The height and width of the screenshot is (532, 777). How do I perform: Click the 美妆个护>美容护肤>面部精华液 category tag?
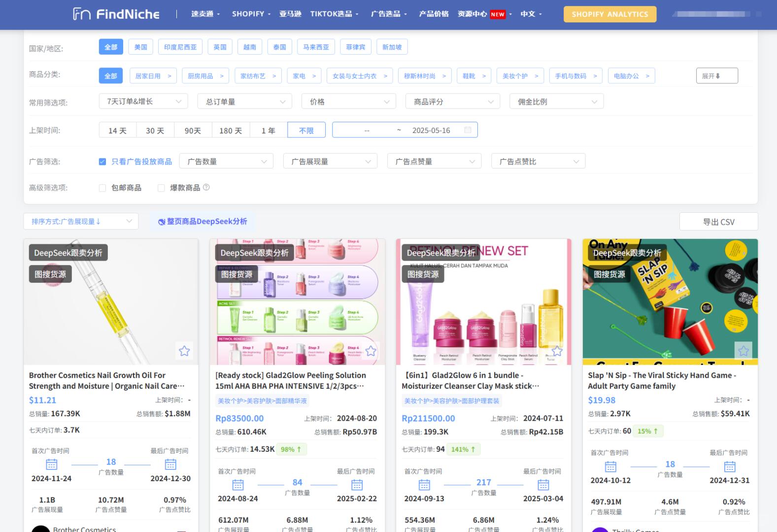coord(262,401)
